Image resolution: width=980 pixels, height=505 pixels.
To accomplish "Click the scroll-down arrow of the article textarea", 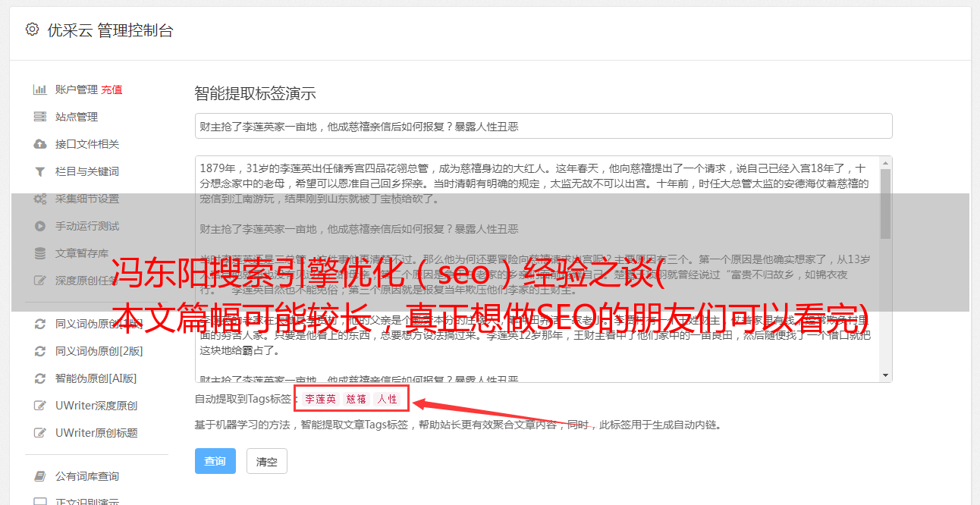I will [886, 375].
